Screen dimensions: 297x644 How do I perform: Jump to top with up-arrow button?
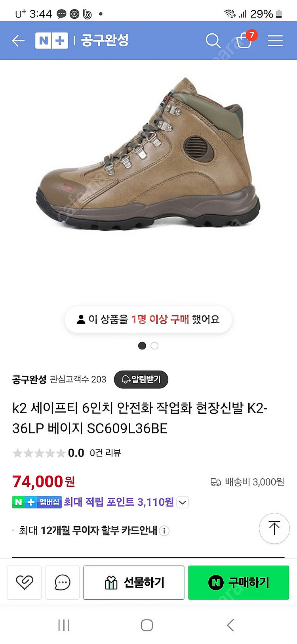(274, 528)
